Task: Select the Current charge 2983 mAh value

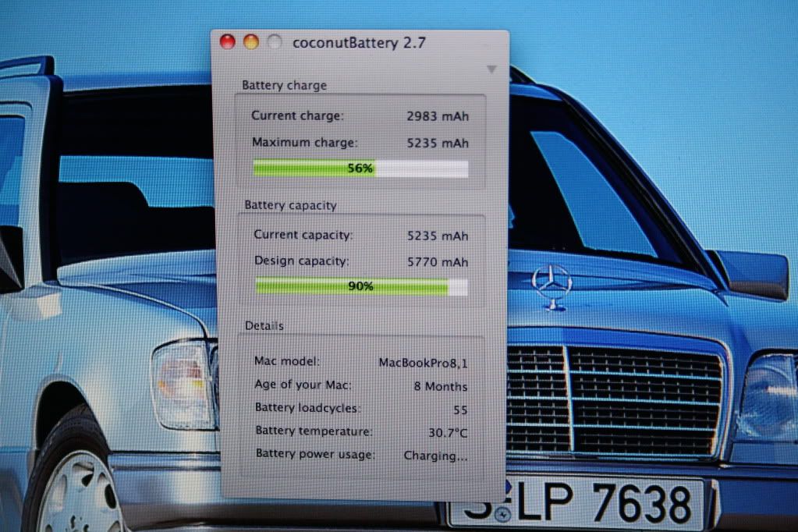Action: (x=438, y=116)
